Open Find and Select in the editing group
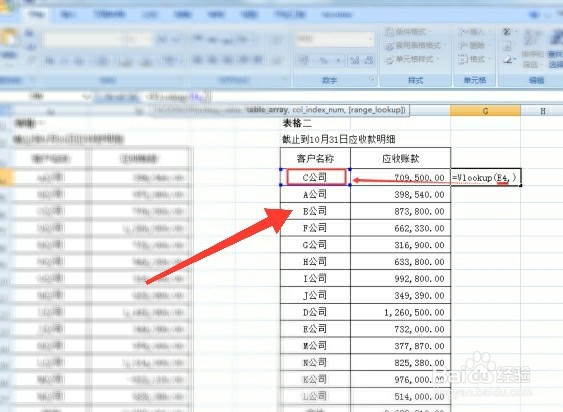This screenshot has height=412, width=563. (x=555, y=48)
